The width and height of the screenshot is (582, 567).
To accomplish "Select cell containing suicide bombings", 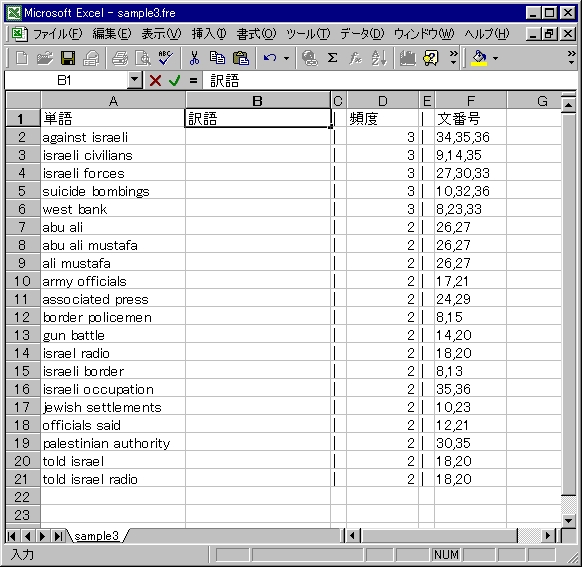I will (x=113, y=191).
